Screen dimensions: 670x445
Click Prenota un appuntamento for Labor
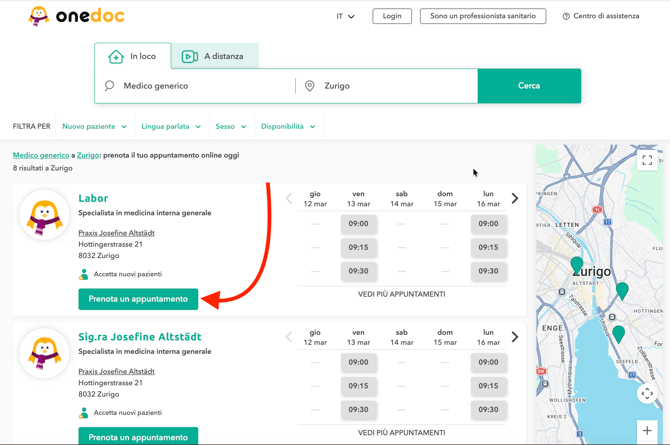[138, 299]
